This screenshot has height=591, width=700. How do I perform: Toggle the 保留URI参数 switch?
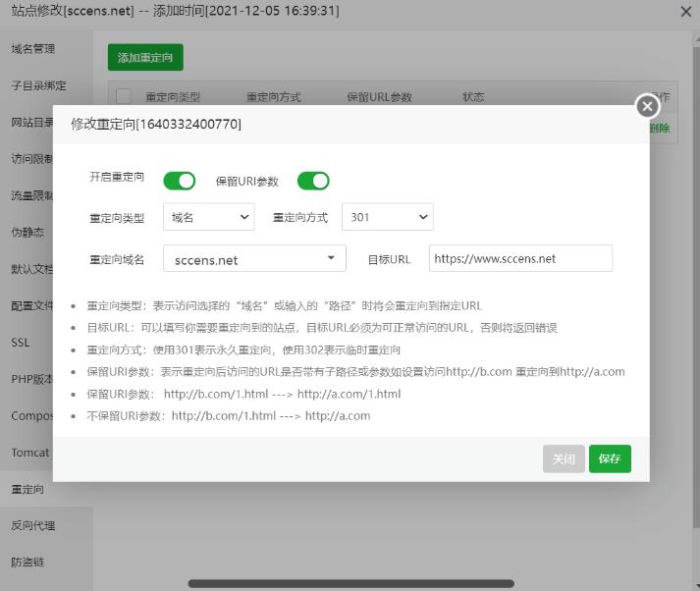(313, 181)
